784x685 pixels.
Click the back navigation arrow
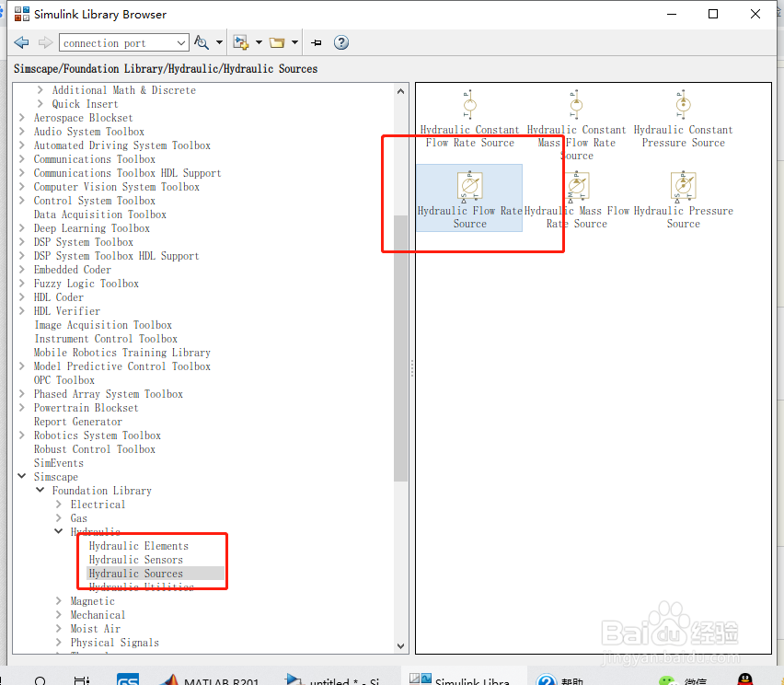click(x=21, y=42)
